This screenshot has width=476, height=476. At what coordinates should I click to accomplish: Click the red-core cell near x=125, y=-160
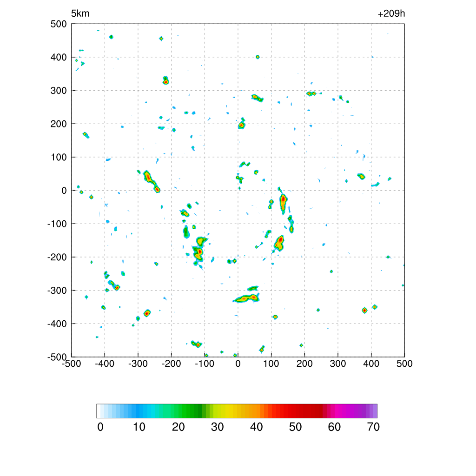pyautogui.click(x=279, y=243)
